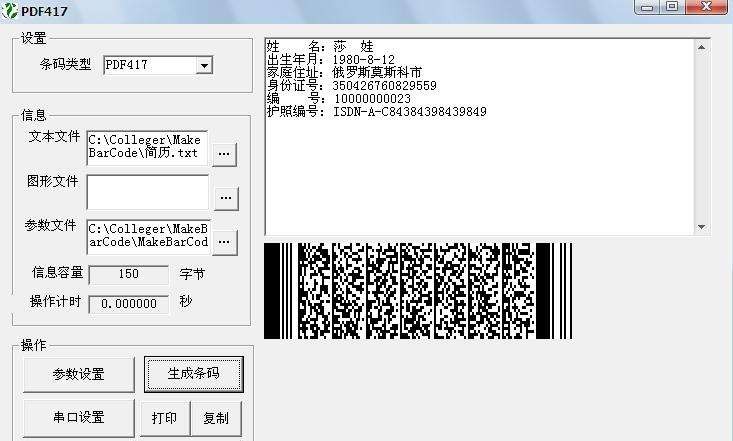Click the line 身份证号: 350426760829559
Viewport: 733px width, 441px height.
click(x=352, y=86)
